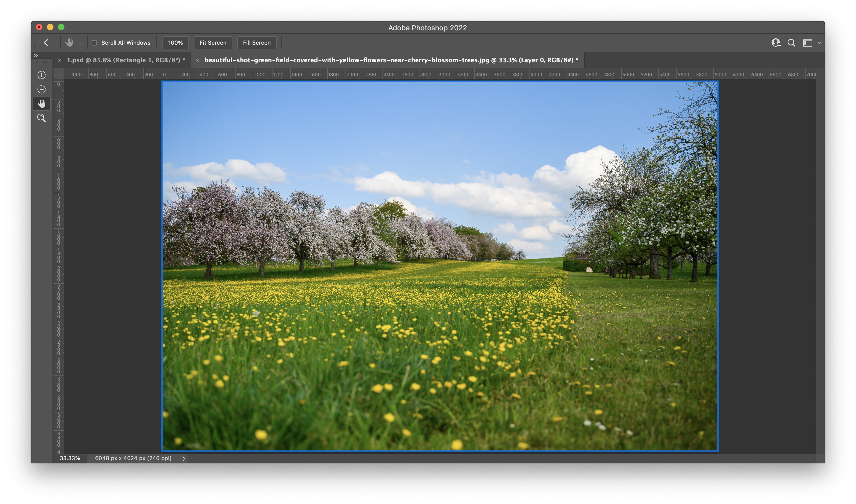This screenshot has width=856, height=504.
Task: Open the Hand tool preset picker dropdown
Action: pos(81,43)
